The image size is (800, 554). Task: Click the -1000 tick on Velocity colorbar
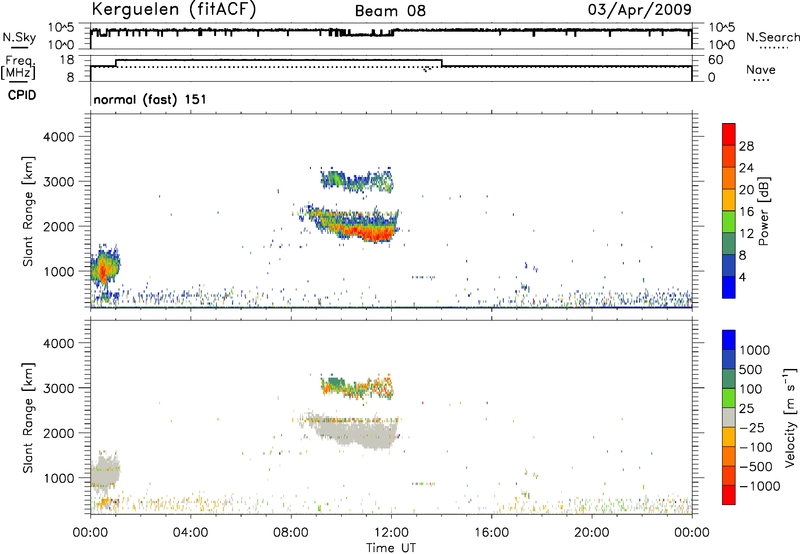(760, 486)
